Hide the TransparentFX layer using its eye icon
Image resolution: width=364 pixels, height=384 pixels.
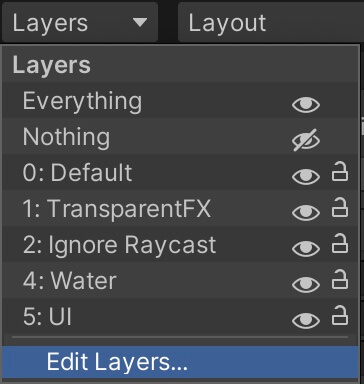pyautogui.click(x=306, y=212)
